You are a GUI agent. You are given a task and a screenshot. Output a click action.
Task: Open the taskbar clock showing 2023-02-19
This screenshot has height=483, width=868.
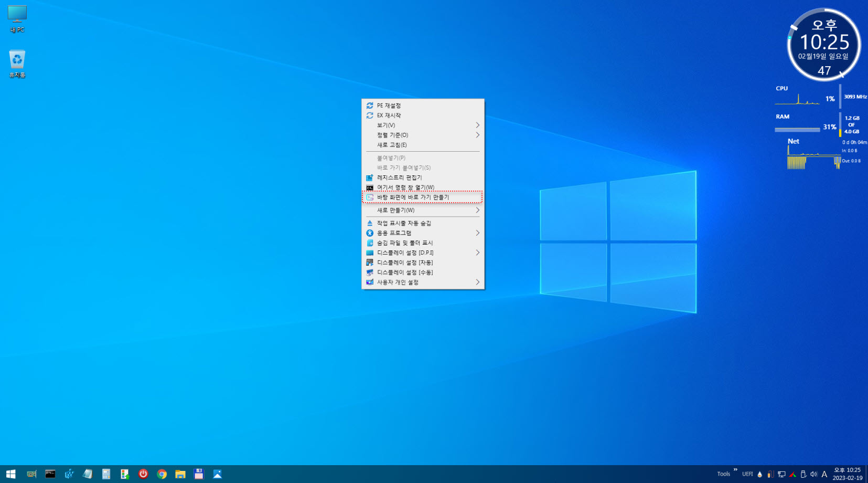pyautogui.click(x=848, y=474)
